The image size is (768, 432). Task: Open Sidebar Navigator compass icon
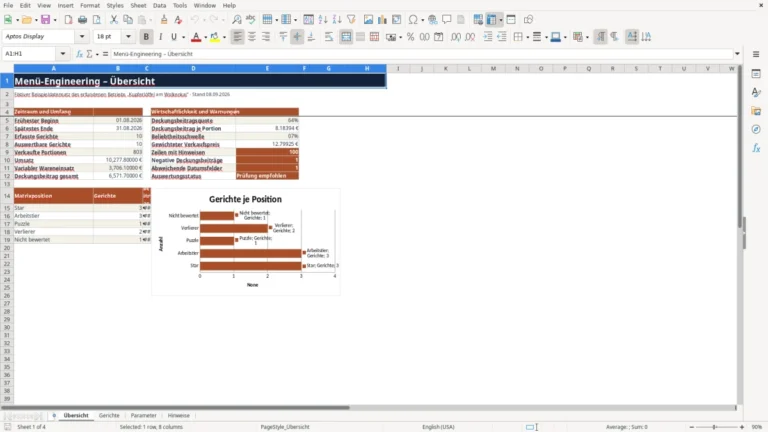756,129
